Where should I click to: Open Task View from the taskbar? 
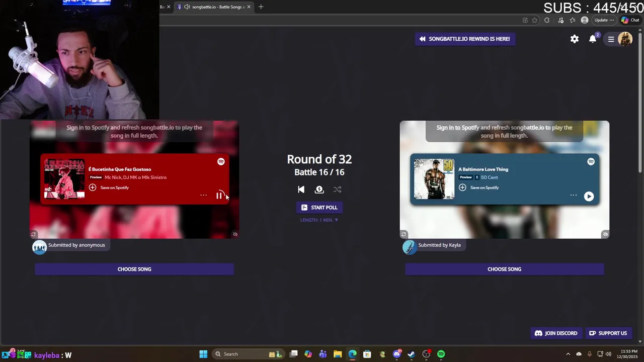[x=294, y=354]
